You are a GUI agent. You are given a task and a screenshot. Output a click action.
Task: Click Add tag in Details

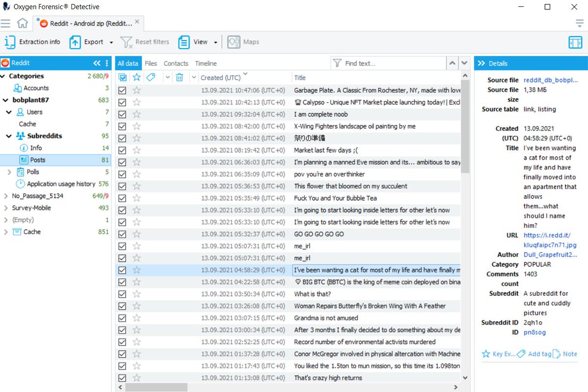pos(535,354)
